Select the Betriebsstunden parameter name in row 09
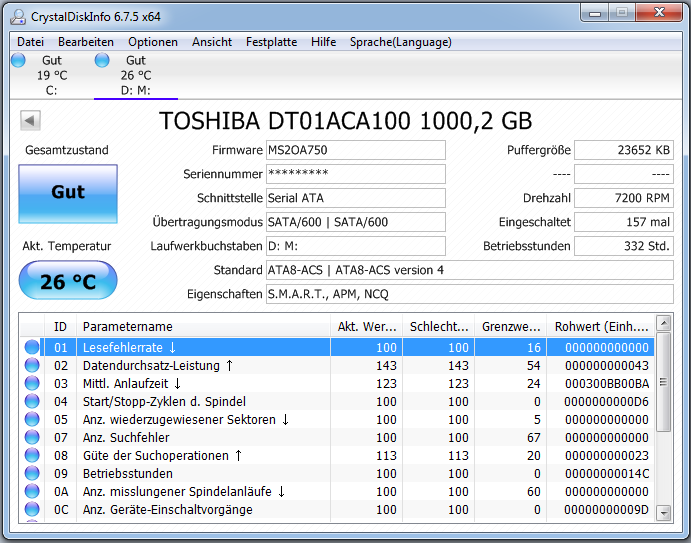This screenshot has height=543, width=691. pyautogui.click(x=128, y=473)
